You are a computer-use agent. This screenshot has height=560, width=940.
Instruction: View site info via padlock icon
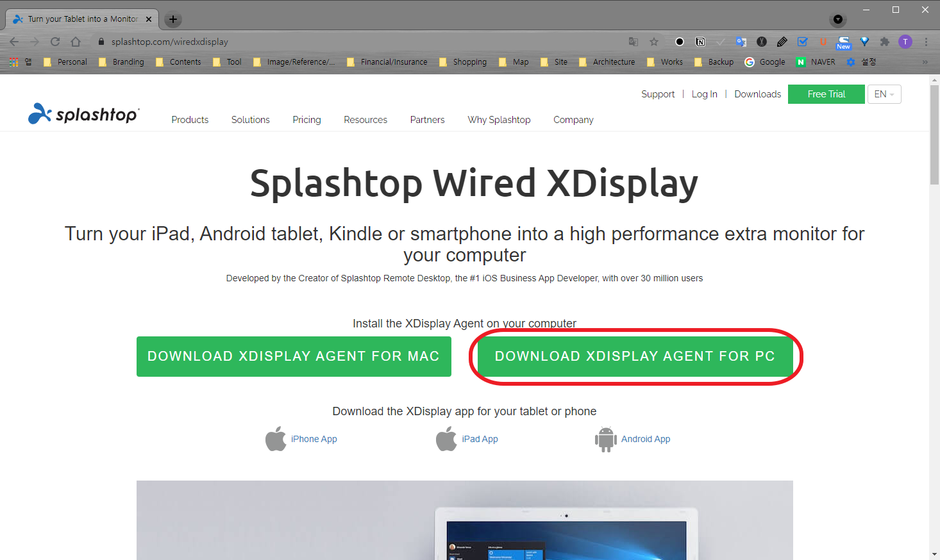point(101,42)
